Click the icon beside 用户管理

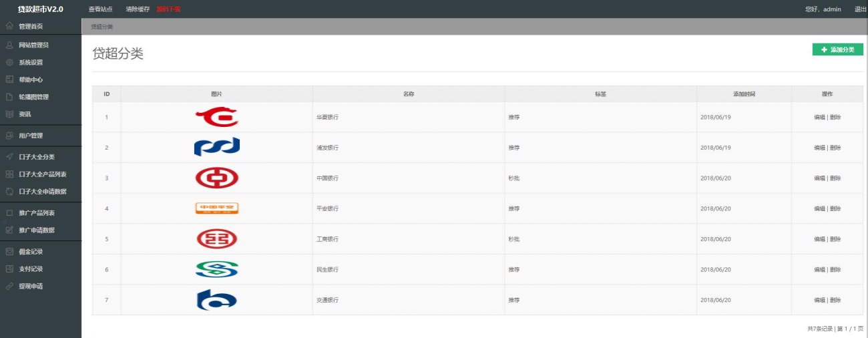coord(9,136)
